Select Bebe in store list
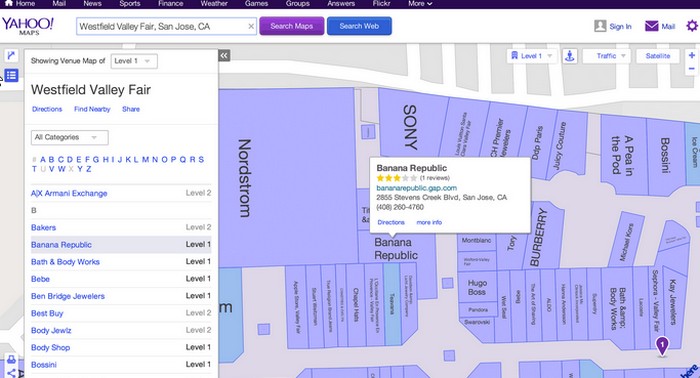 coord(40,279)
